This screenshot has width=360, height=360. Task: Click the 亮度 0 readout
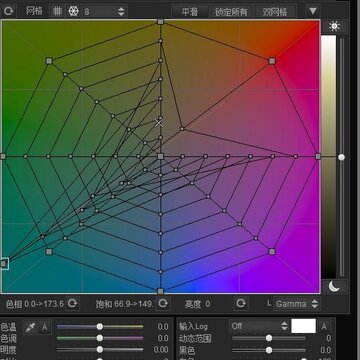click(x=197, y=304)
